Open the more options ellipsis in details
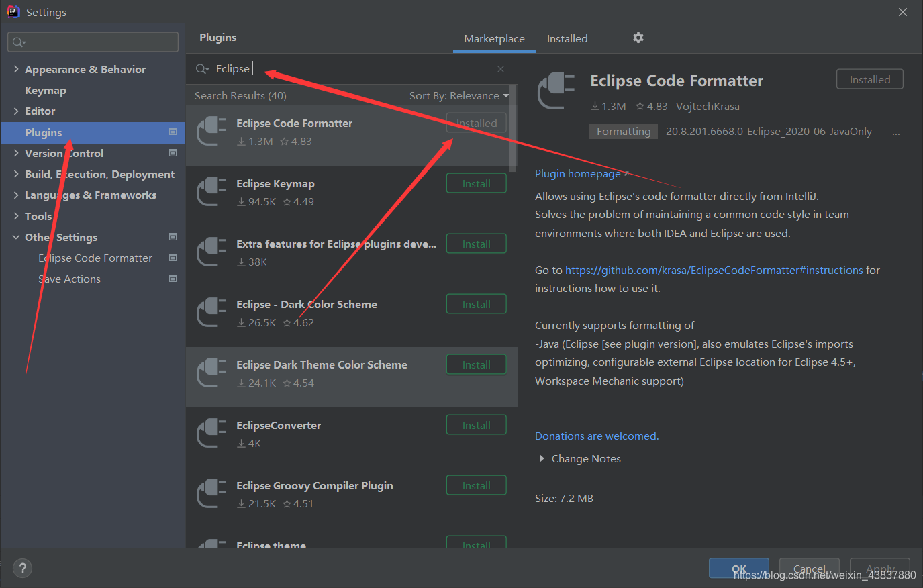Image resolution: width=923 pixels, height=588 pixels. (895, 133)
